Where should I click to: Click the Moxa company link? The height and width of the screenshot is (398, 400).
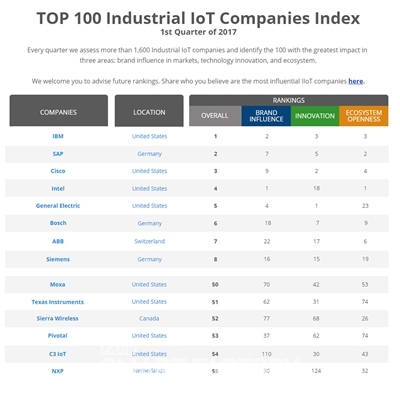(x=58, y=284)
